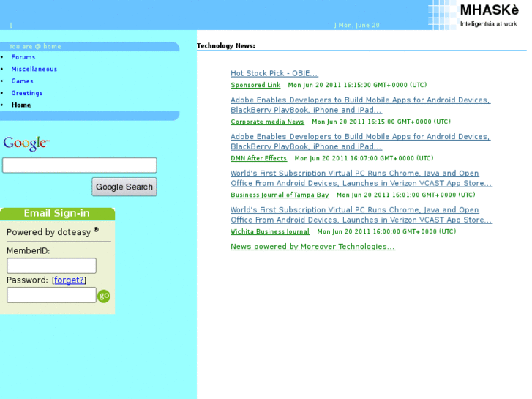Click the Google logo

[x=26, y=143]
